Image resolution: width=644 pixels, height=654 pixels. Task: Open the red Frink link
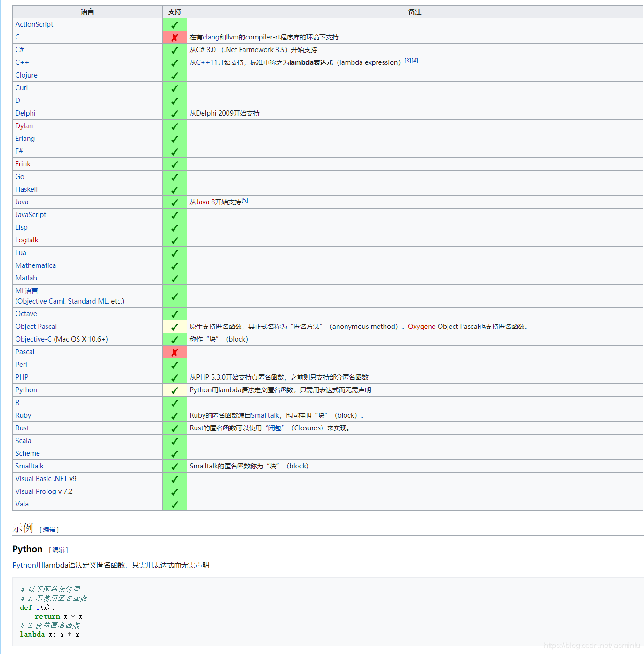click(x=23, y=164)
